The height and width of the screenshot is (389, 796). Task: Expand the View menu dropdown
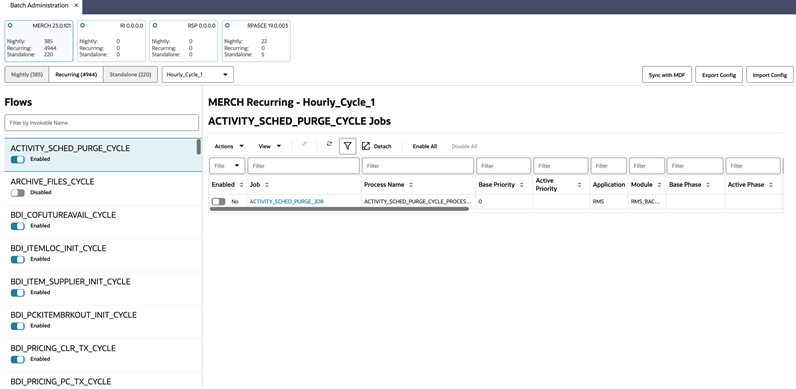coord(270,146)
